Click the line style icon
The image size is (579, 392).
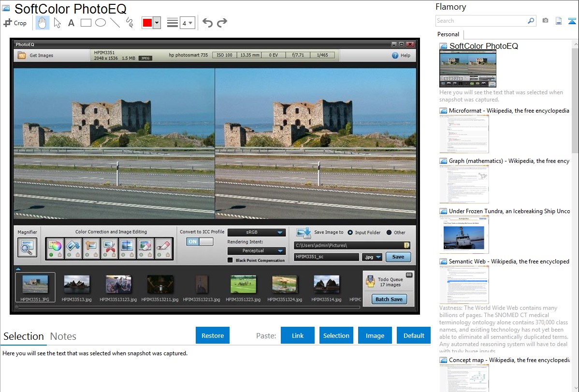click(x=173, y=23)
